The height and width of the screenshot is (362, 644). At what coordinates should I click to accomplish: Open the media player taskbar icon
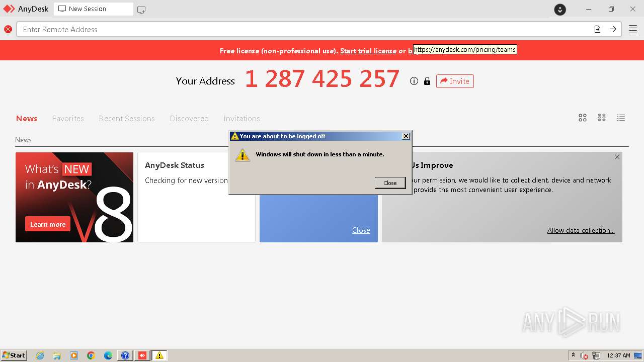point(74,355)
